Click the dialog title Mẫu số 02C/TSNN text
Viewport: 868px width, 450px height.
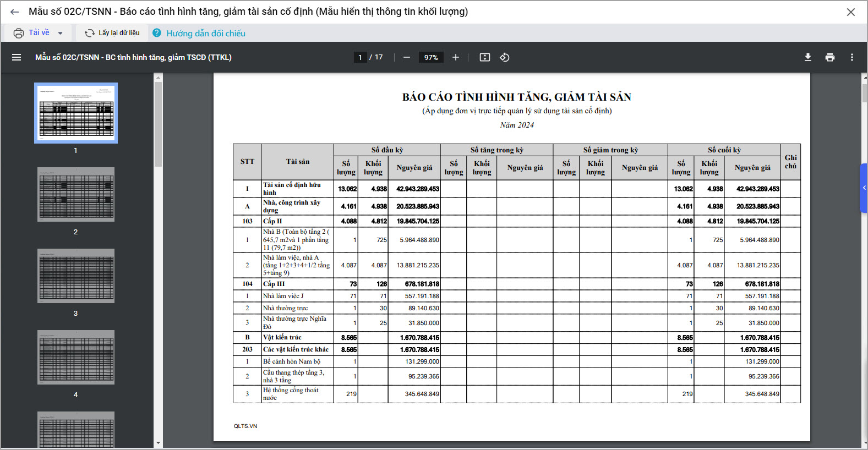click(x=248, y=12)
